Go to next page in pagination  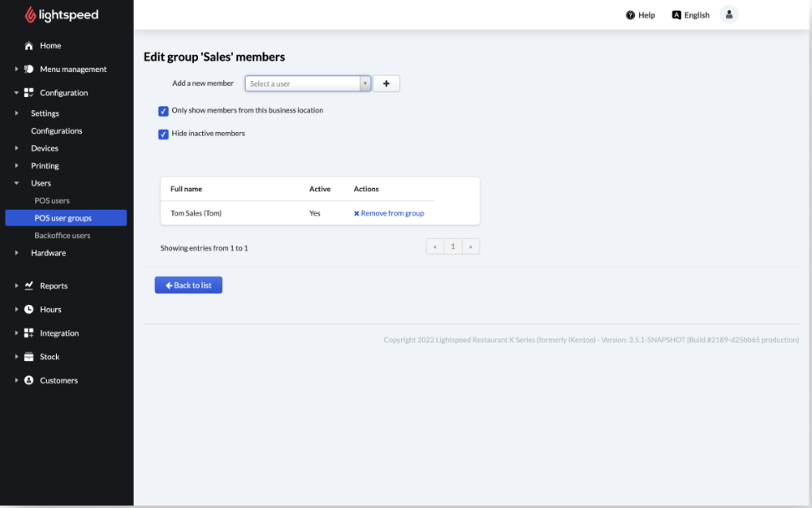(471, 247)
